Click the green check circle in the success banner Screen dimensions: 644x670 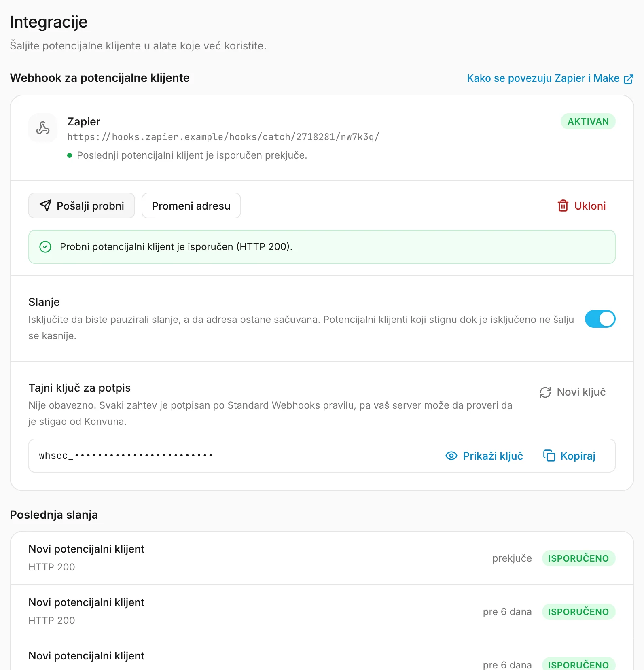pyautogui.click(x=45, y=247)
